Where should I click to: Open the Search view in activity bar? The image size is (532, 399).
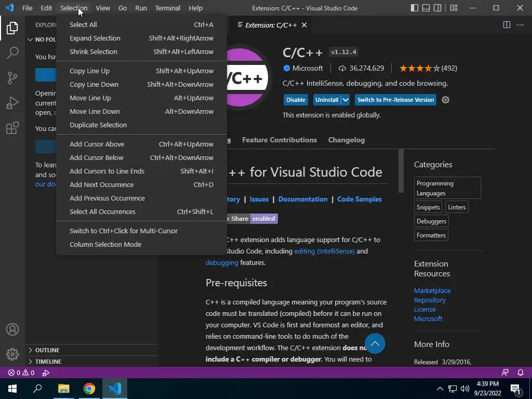(12, 53)
